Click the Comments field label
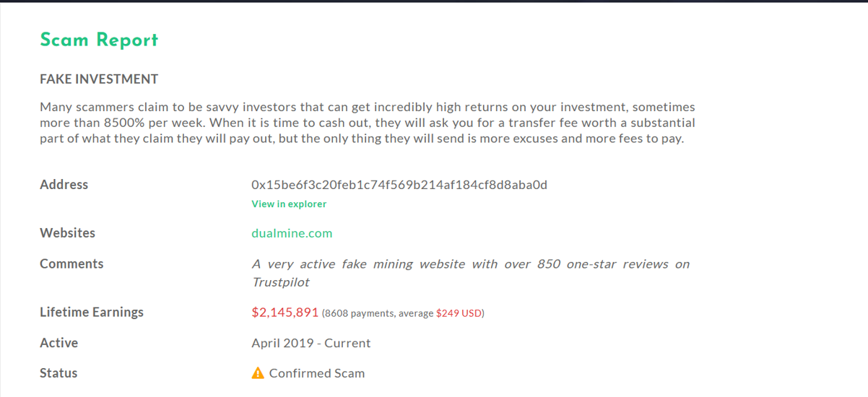The height and width of the screenshot is (397, 868). pos(71,264)
